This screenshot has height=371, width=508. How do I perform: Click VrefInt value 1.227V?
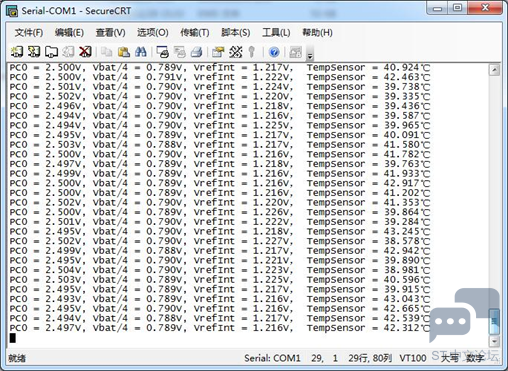[272, 241]
